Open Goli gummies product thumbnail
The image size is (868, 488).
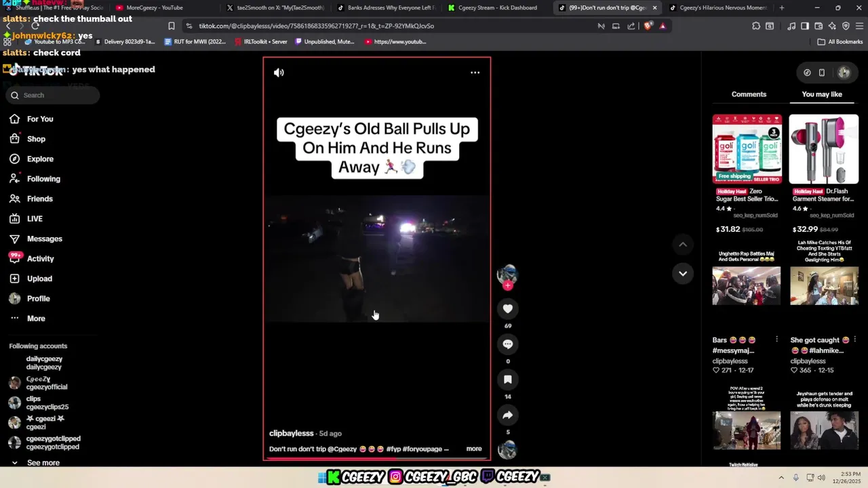[747, 149]
